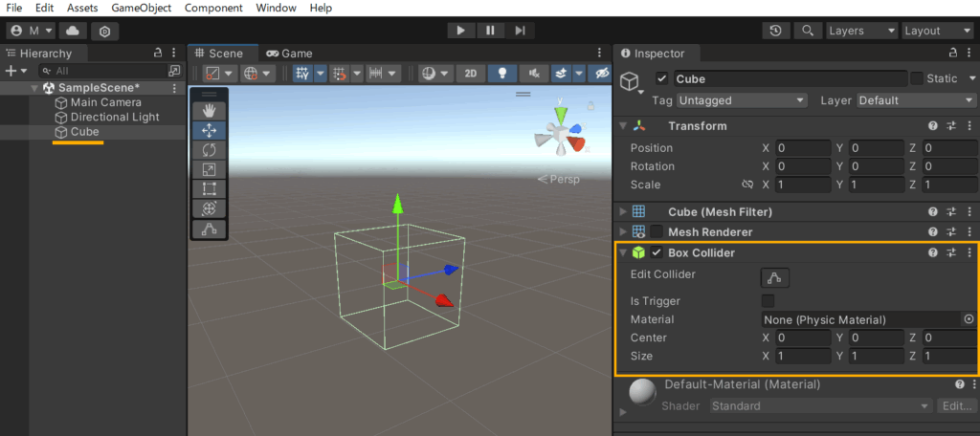Open the shading mode dropdown
This screenshot has height=436, width=980.
[x=437, y=74]
